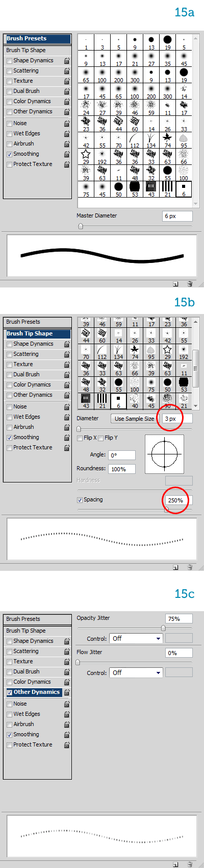Screen dimensions: 204x868
Task: Click the Roundness percentage field
Action: tap(122, 469)
